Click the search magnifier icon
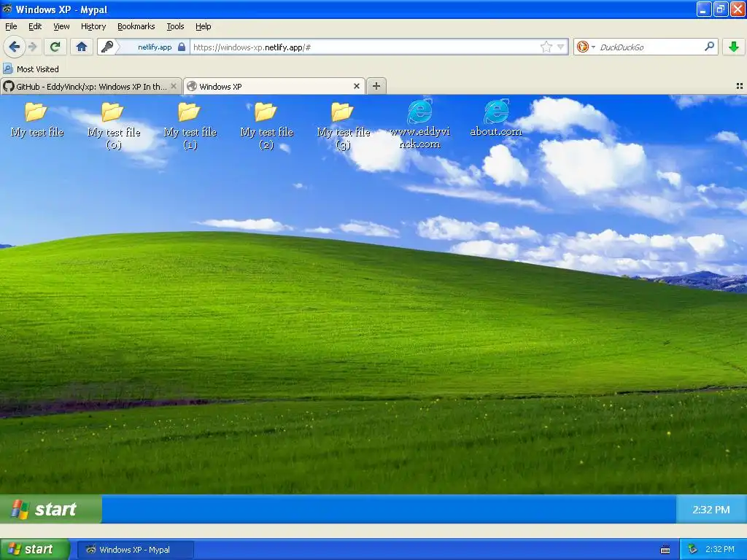This screenshot has width=747, height=560. coord(709,47)
